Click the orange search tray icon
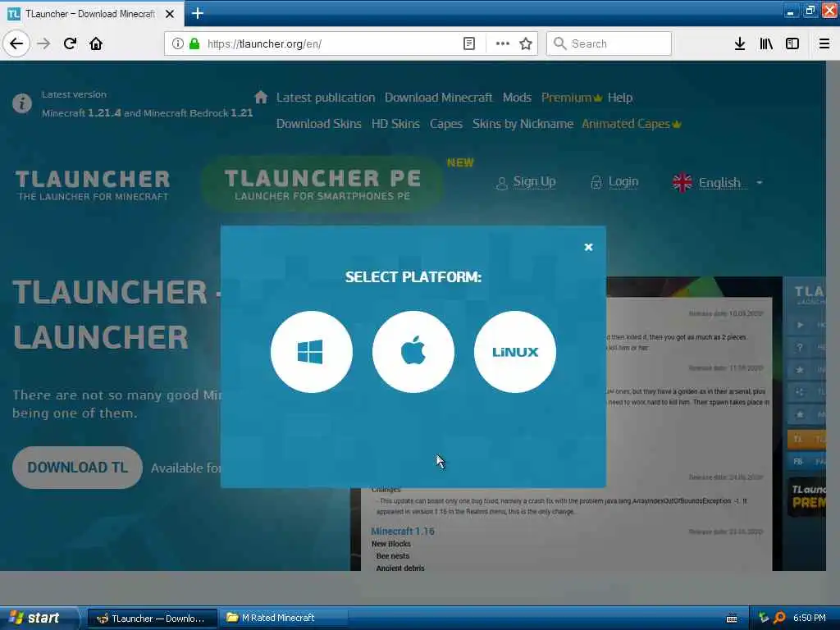The height and width of the screenshot is (630, 840). (x=780, y=618)
